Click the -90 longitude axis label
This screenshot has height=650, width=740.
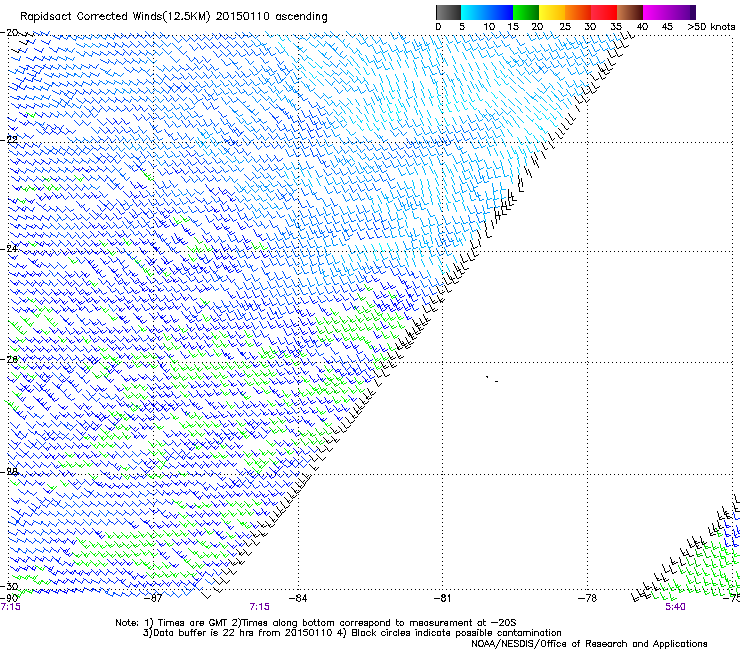pyautogui.click(x=9, y=598)
